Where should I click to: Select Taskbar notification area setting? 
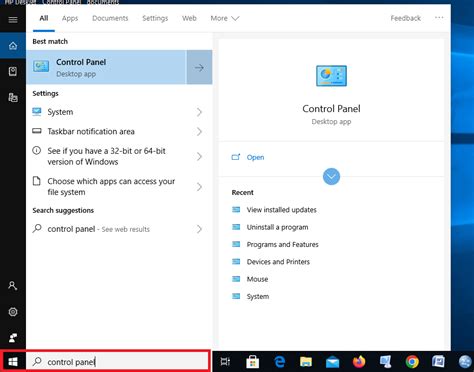click(119, 131)
